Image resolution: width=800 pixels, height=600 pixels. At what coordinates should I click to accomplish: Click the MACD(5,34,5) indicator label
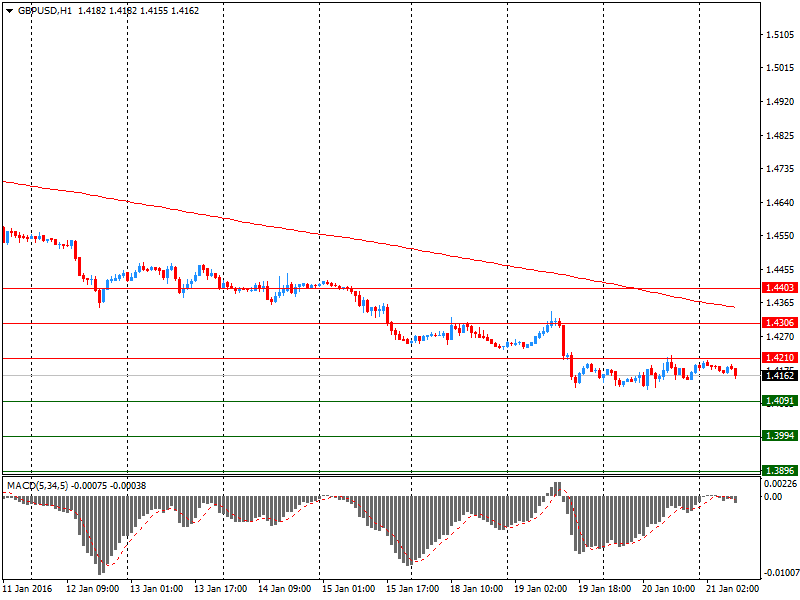tap(37, 486)
